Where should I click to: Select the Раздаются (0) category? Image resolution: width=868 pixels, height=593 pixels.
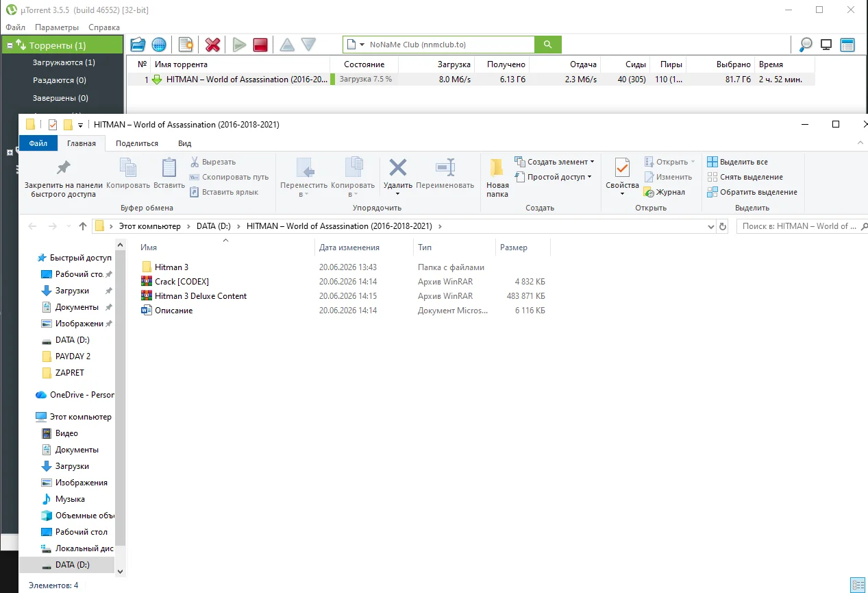(59, 80)
